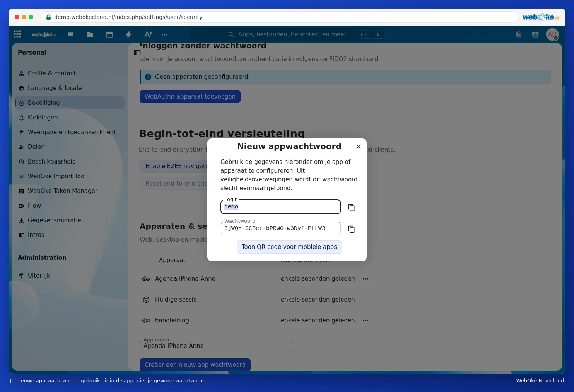The height and width of the screenshot is (392, 574).
Task: Click the Wachtwoord field with app password
Action: pyautogui.click(x=281, y=228)
